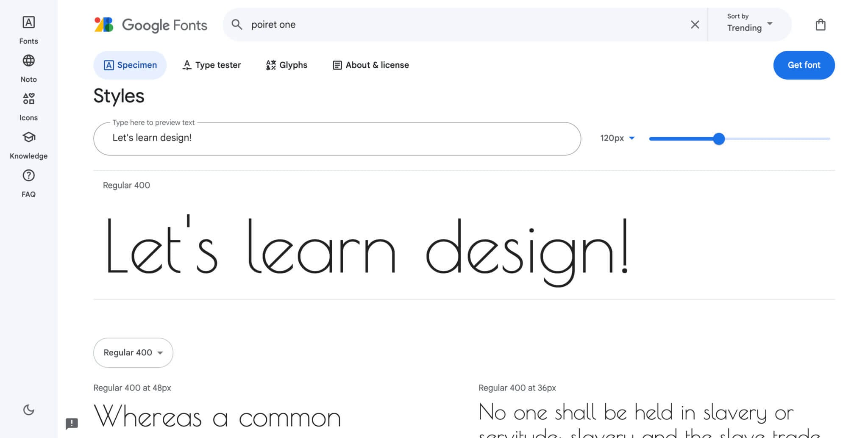This screenshot has height=438, width=868.
Task: Switch to the Glyphs tab
Action: [287, 65]
